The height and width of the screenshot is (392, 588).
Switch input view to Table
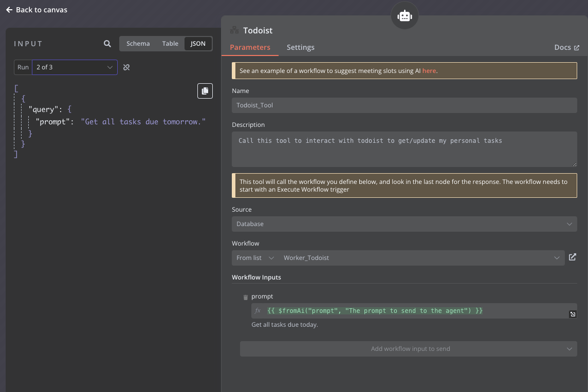coord(170,44)
